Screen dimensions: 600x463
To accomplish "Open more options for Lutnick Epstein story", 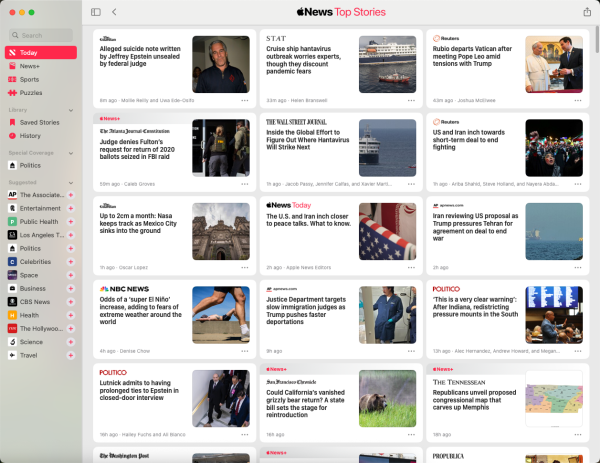I will point(245,435).
